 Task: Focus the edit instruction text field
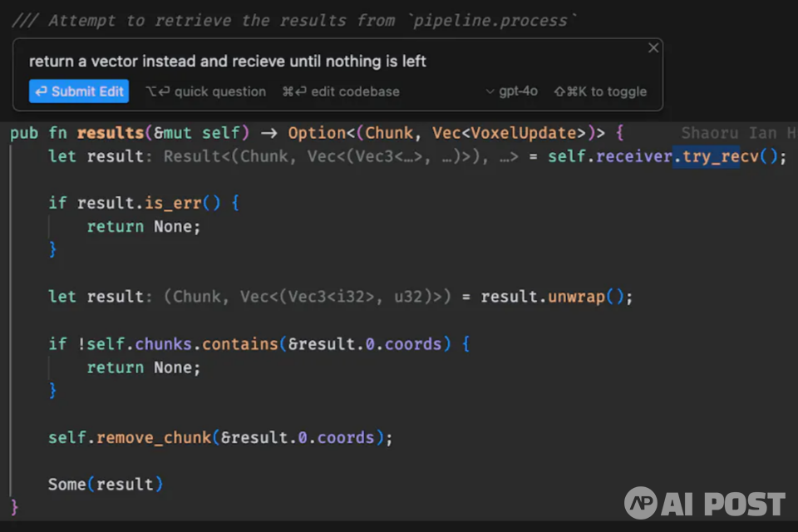[332, 62]
